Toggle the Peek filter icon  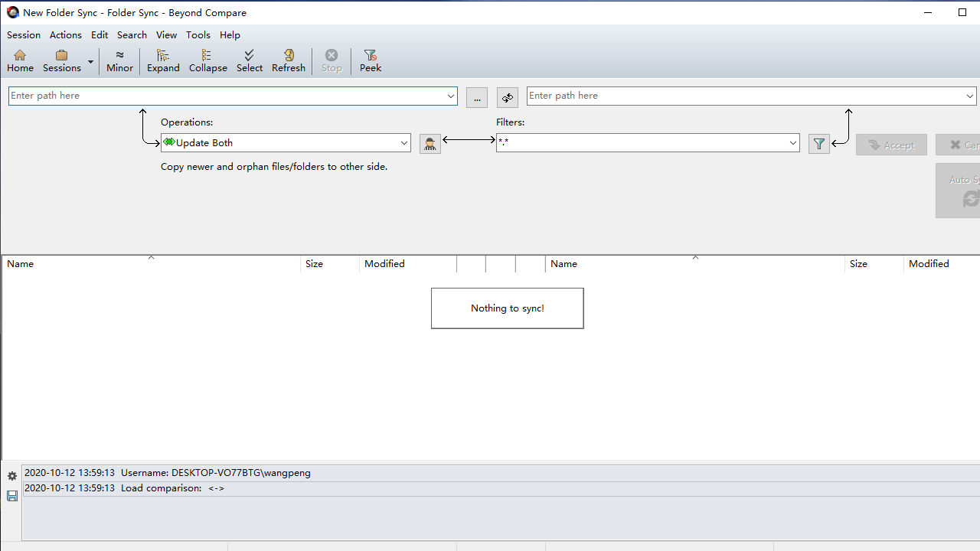(371, 60)
